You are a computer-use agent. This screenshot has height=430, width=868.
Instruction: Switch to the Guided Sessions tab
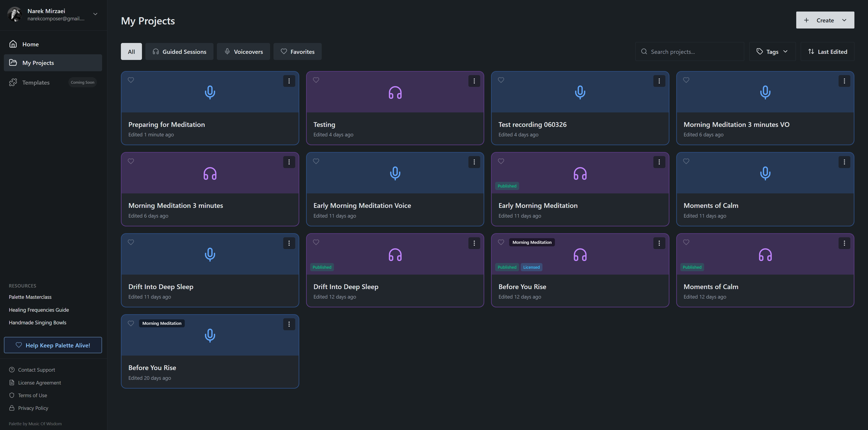[179, 52]
